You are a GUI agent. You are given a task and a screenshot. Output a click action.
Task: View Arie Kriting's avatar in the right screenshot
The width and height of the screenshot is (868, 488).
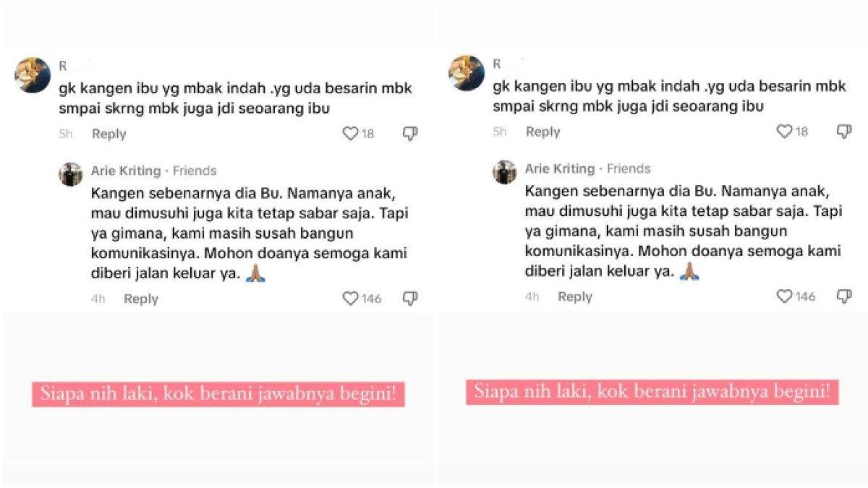[505, 172]
